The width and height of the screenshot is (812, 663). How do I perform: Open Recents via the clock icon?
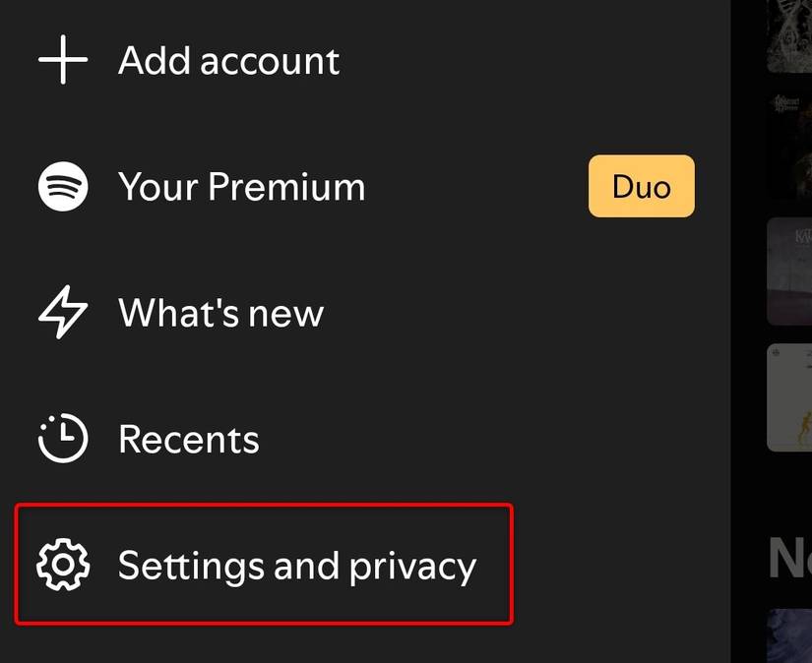pos(61,439)
